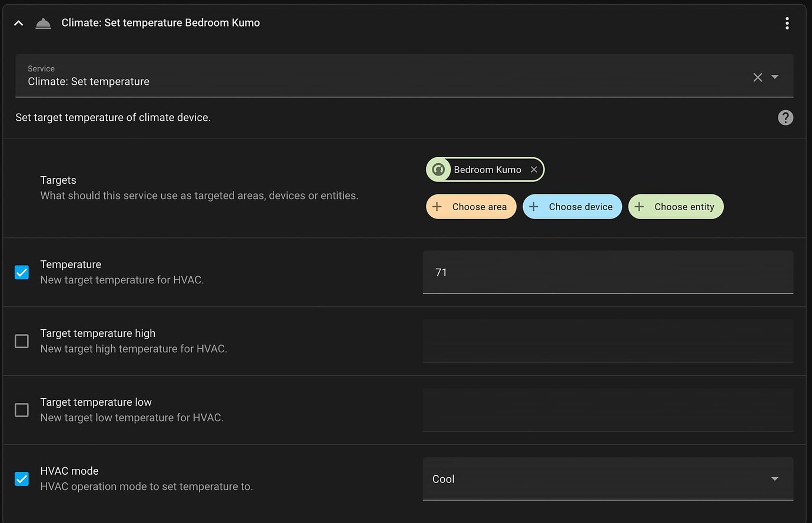Click the plus icon on Choose entity
Screen dimensions: 812x523
click(x=639, y=207)
